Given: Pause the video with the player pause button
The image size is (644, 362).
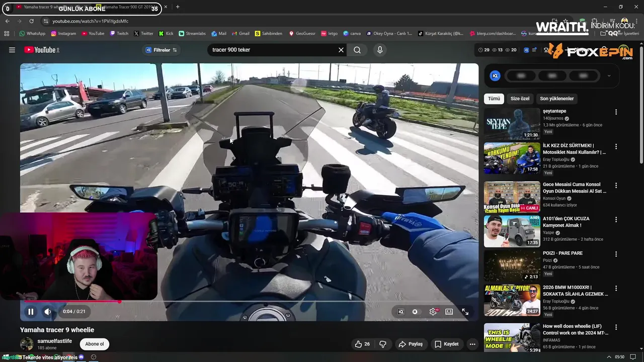Looking at the screenshot, I should click(x=31, y=312).
